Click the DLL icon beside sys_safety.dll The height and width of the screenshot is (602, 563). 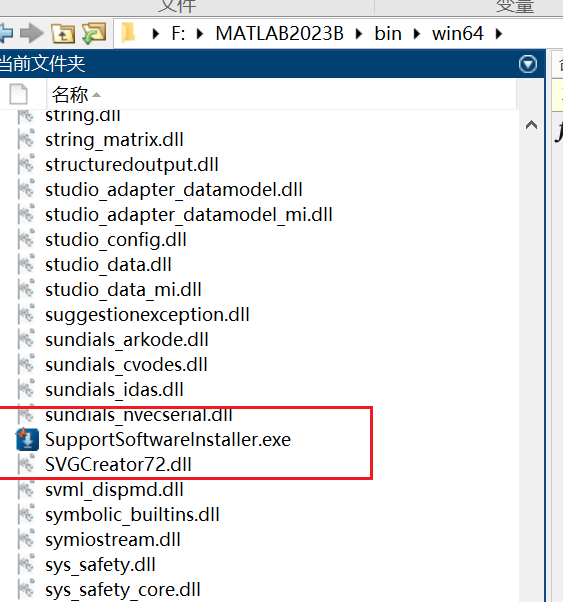click(26, 564)
